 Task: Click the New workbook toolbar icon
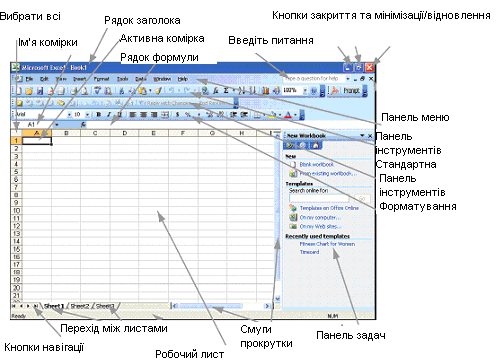coord(19,91)
